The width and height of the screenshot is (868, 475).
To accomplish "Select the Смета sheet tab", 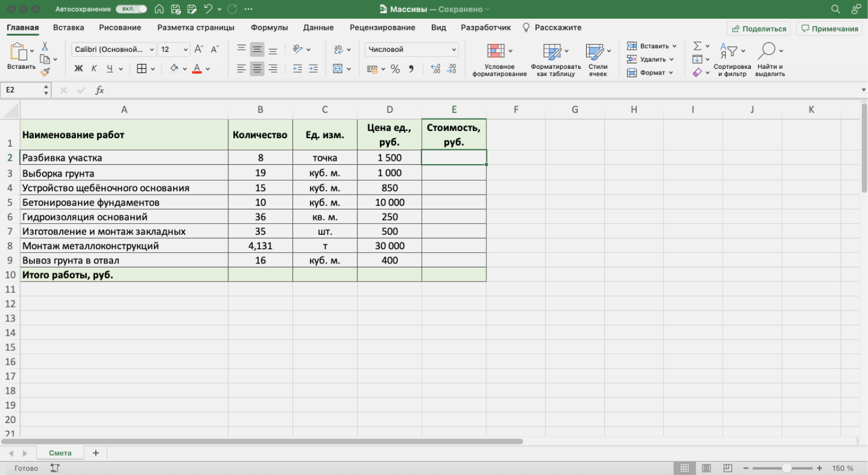I will point(60,453).
